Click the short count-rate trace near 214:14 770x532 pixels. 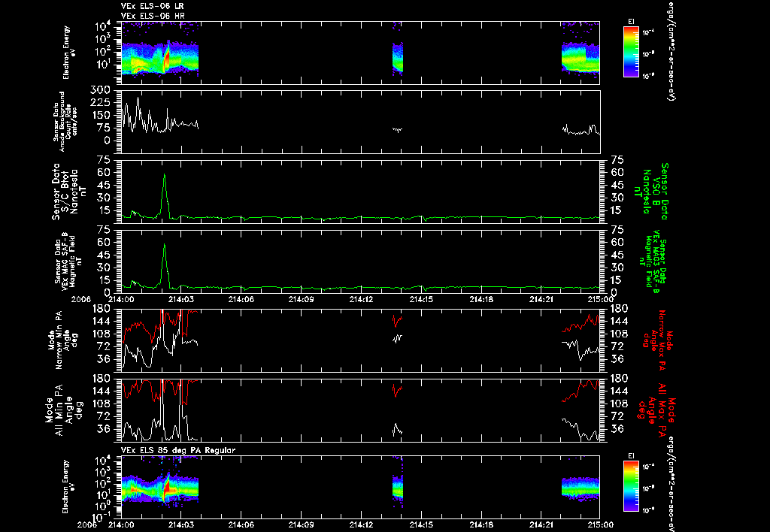tap(397, 129)
